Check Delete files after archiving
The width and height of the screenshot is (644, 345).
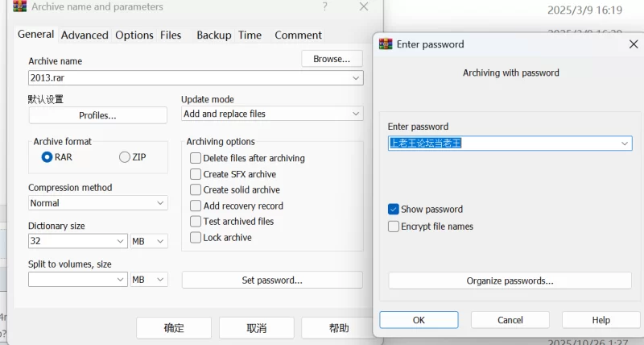pos(196,158)
